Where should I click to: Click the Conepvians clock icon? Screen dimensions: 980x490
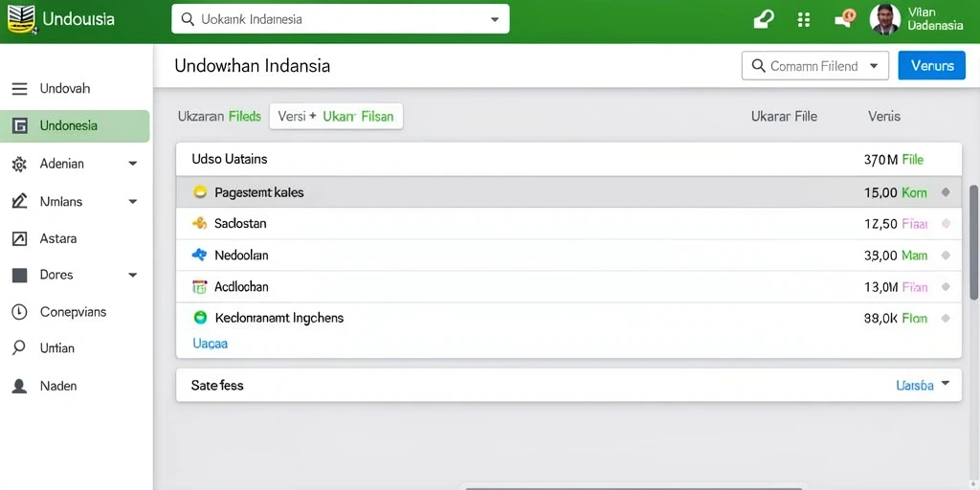click(x=19, y=312)
